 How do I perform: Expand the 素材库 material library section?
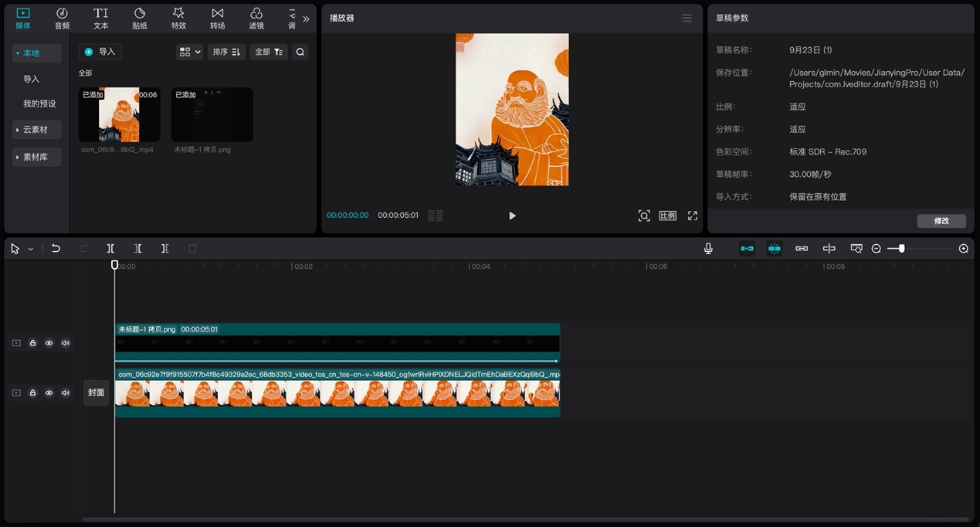tap(37, 157)
